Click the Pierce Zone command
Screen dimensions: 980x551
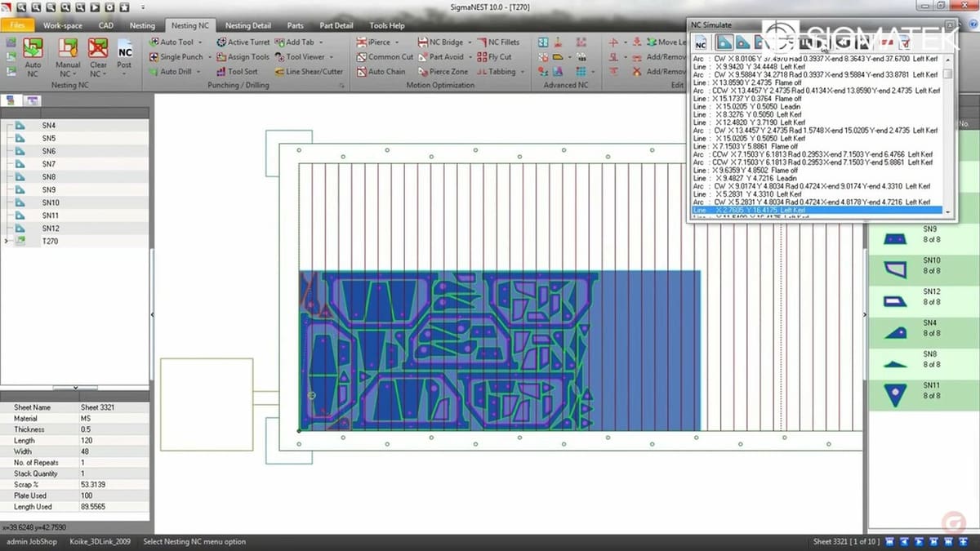pyautogui.click(x=443, y=72)
